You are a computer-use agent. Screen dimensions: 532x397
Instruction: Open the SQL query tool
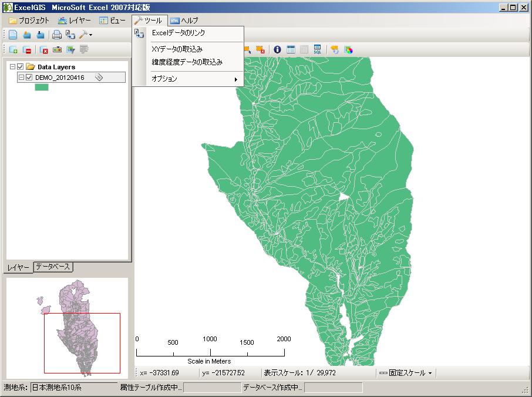[317, 49]
